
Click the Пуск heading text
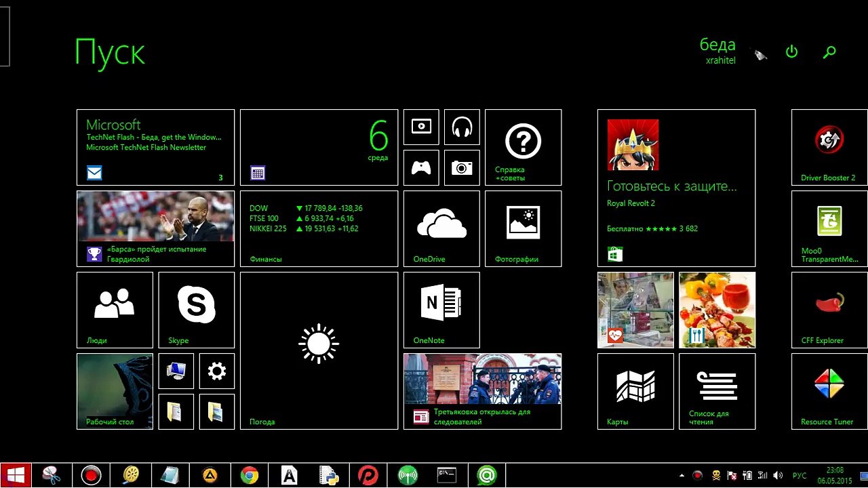pyautogui.click(x=110, y=53)
